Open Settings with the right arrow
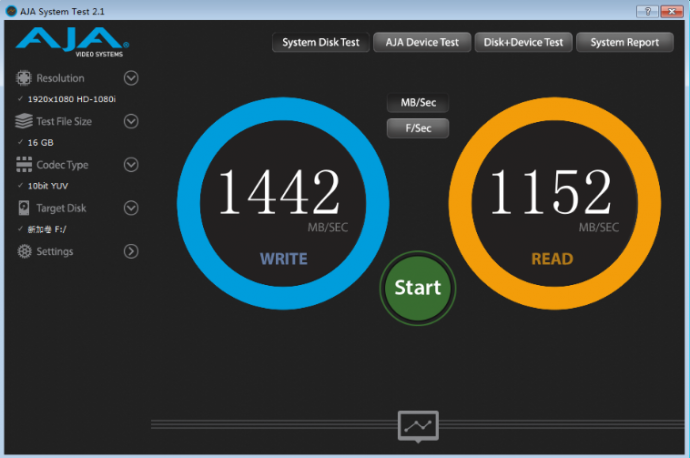This screenshot has width=690, height=458. coord(131,251)
